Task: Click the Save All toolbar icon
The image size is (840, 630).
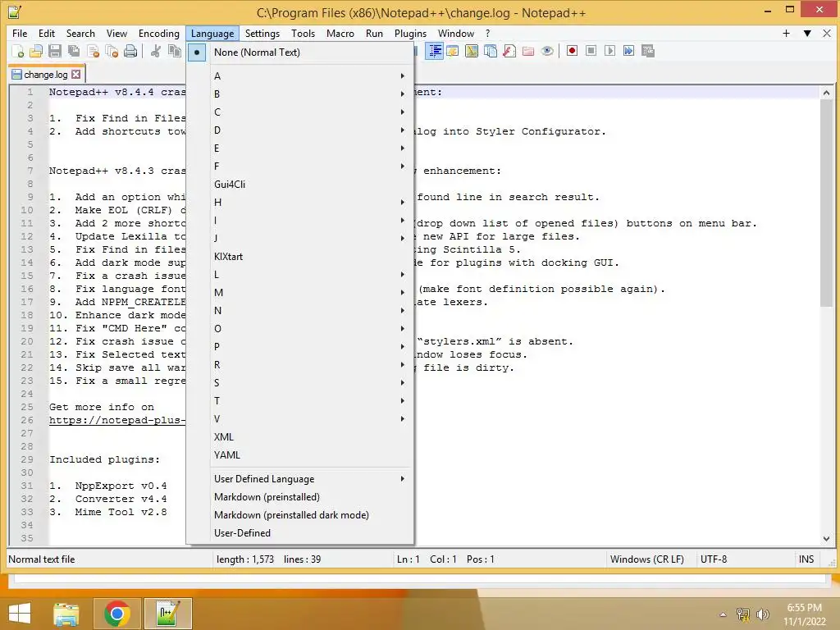Action: [x=74, y=51]
